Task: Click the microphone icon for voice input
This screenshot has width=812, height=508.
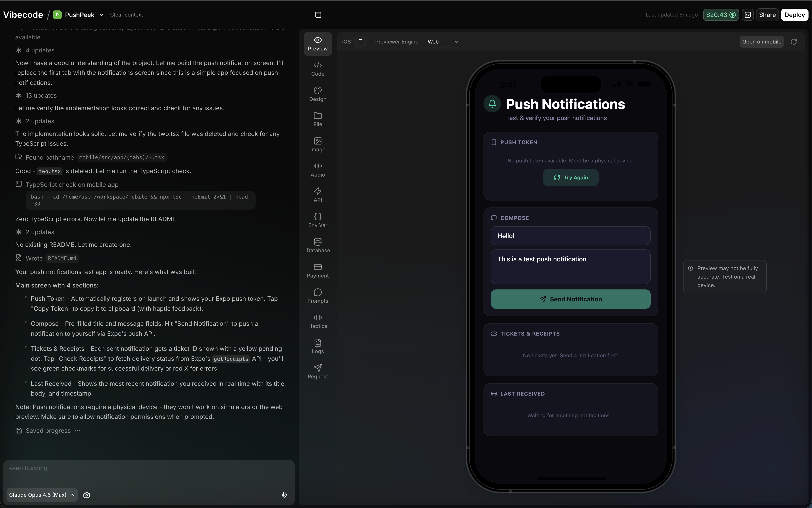Action: 284,495
